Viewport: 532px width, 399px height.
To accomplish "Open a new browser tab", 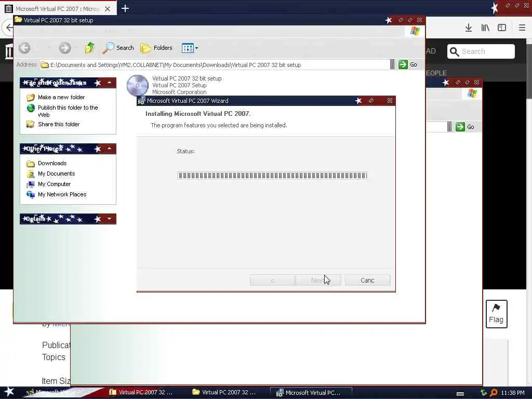I will (125, 8).
